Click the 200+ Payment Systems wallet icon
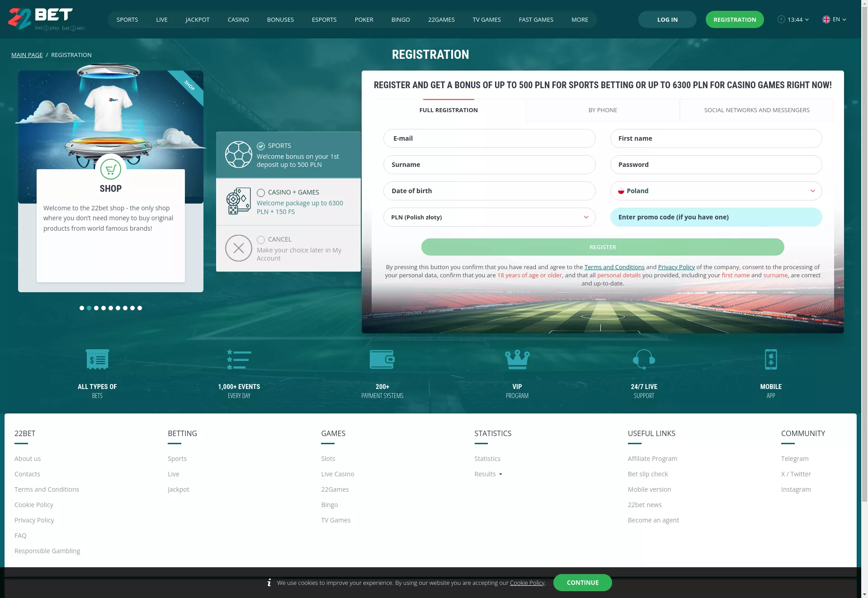This screenshot has height=598, width=868. tap(382, 360)
